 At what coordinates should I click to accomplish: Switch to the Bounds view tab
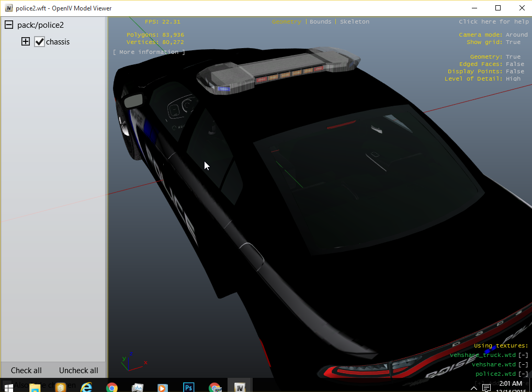pos(320,22)
